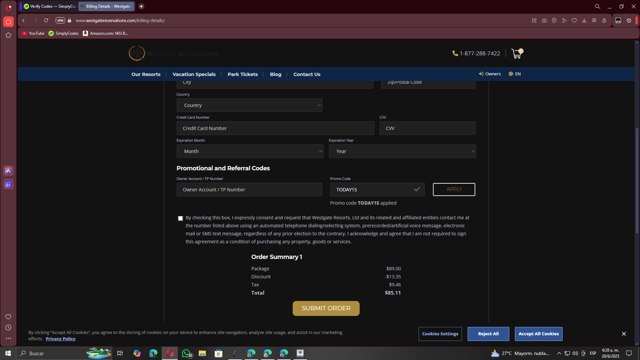Open the red Opera home sidebar icon

tap(8, 22)
